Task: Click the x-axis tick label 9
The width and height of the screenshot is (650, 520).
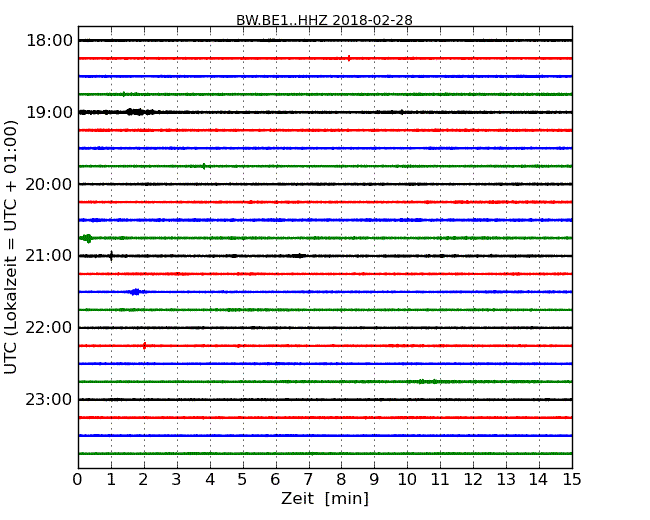Action: (374, 479)
